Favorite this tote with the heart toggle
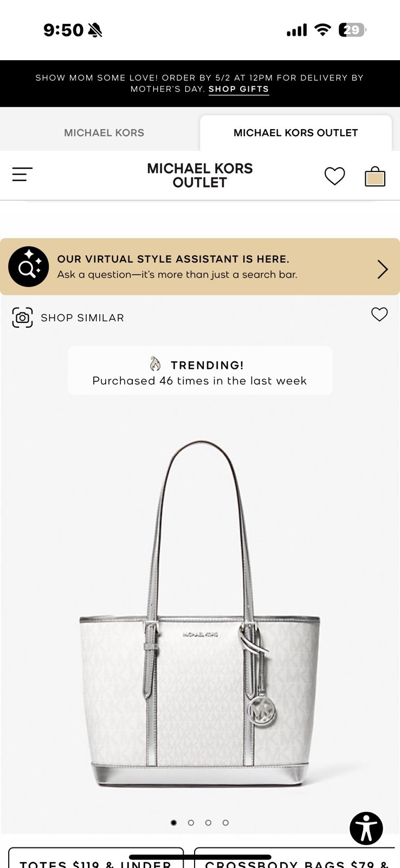This screenshot has width=400, height=868. click(379, 314)
